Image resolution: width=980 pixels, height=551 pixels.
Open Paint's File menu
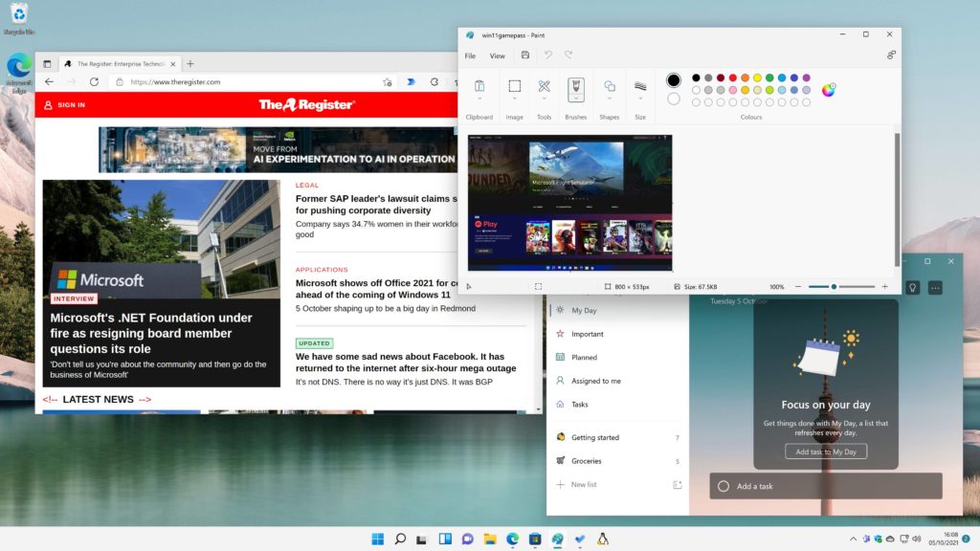pyautogui.click(x=470, y=55)
